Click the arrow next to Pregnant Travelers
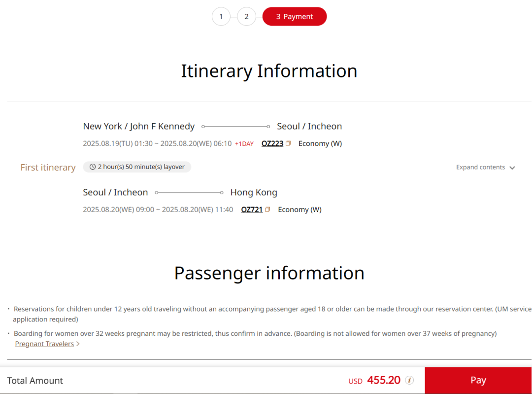532x394 pixels. [78, 344]
